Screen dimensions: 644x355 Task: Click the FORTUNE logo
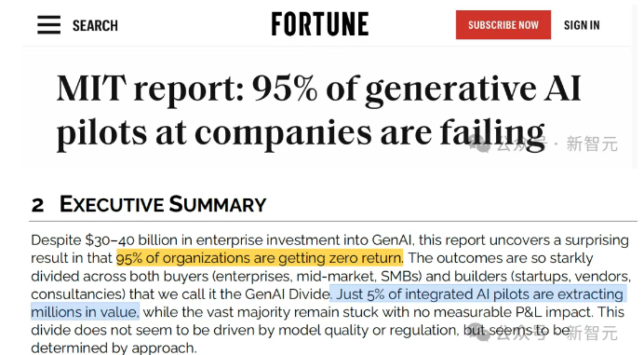point(320,24)
